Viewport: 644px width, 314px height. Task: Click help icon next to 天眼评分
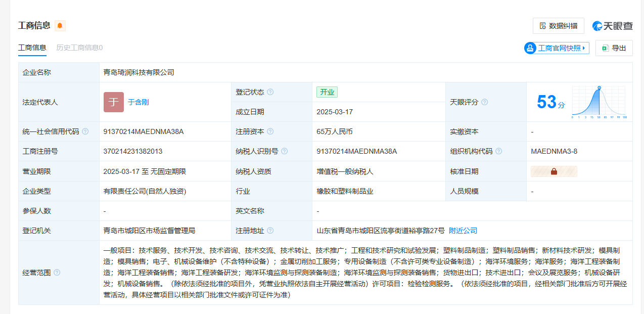[485, 102]
